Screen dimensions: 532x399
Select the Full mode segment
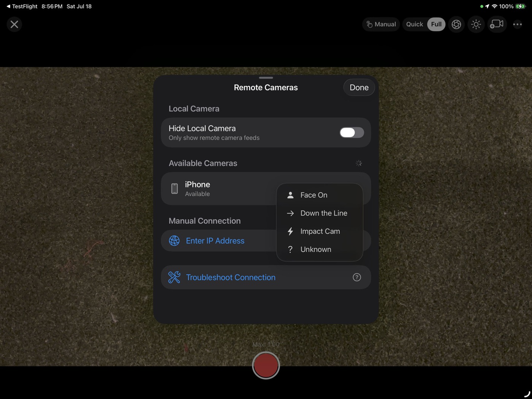click(x=436, y=24)
